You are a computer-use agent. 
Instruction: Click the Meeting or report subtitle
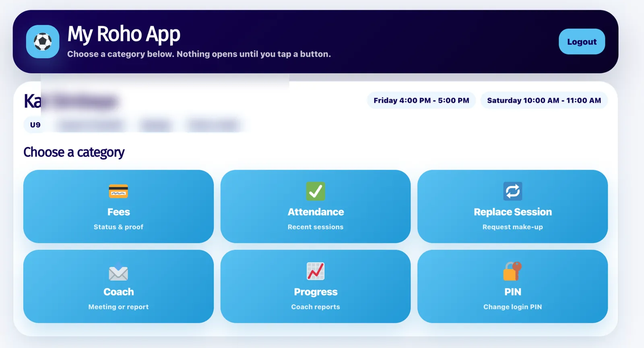tap(118, 307)
